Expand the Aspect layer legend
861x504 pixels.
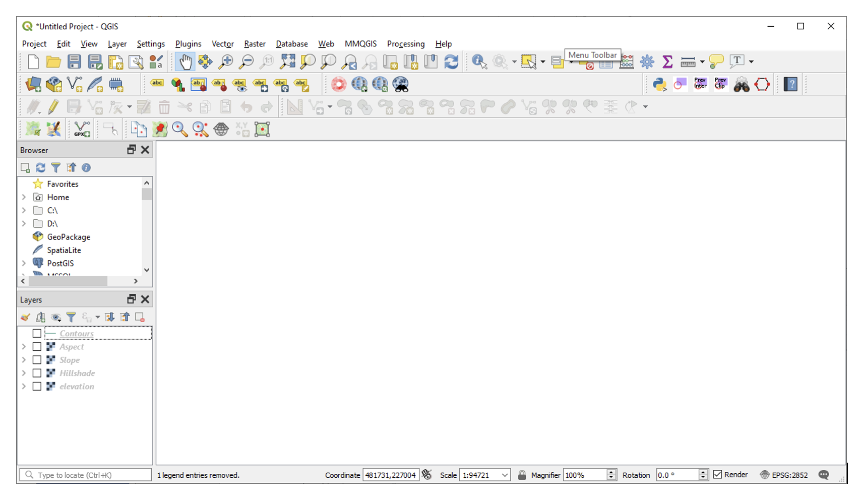[24, 347]
